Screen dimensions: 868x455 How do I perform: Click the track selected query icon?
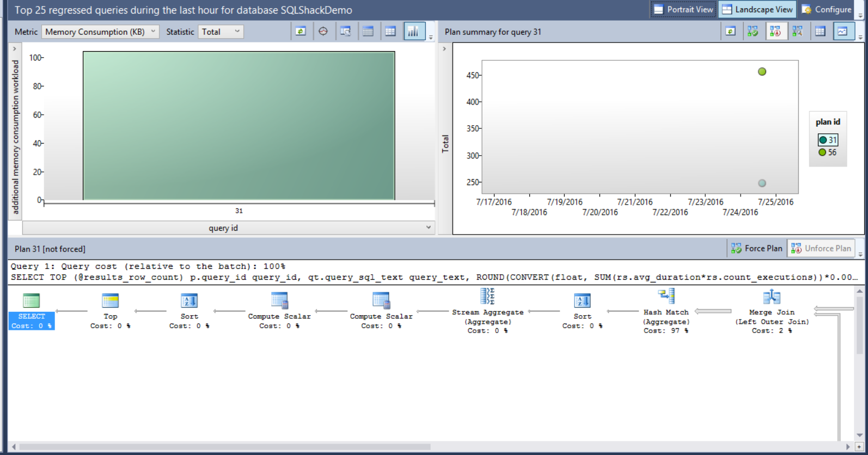323,32
